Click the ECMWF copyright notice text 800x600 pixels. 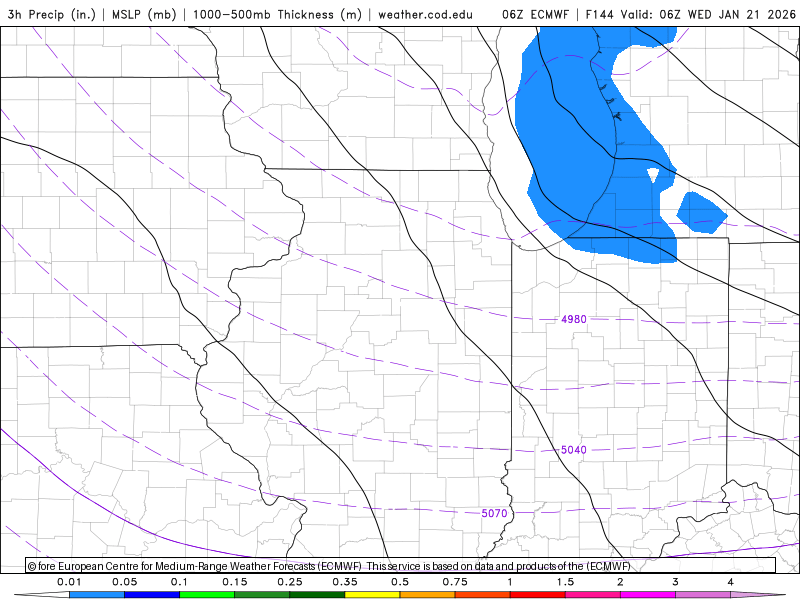[x=329, y=566]
